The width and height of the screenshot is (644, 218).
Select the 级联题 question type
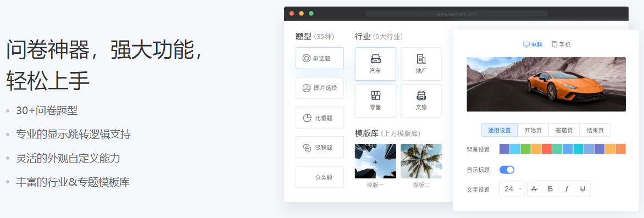click(320, 147)
